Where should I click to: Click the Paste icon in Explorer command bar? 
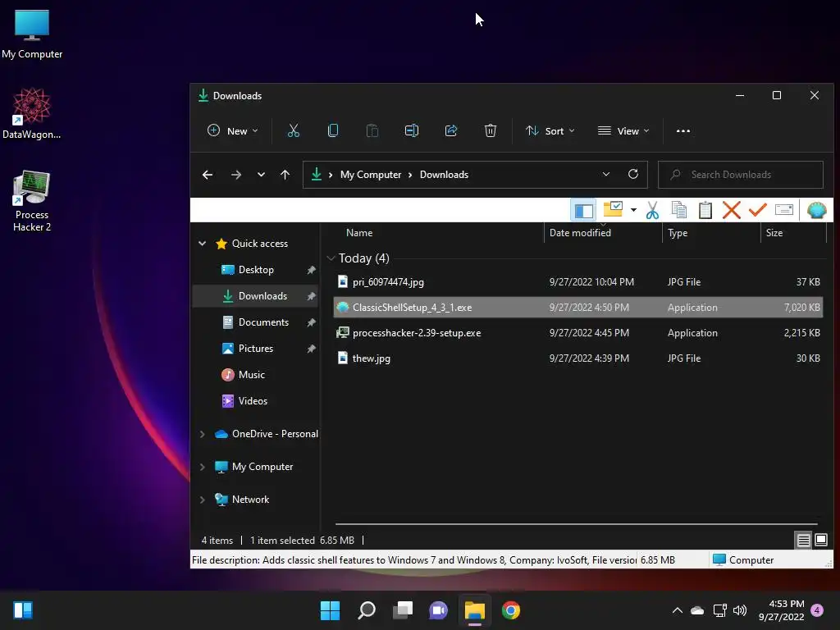point(372,130)
